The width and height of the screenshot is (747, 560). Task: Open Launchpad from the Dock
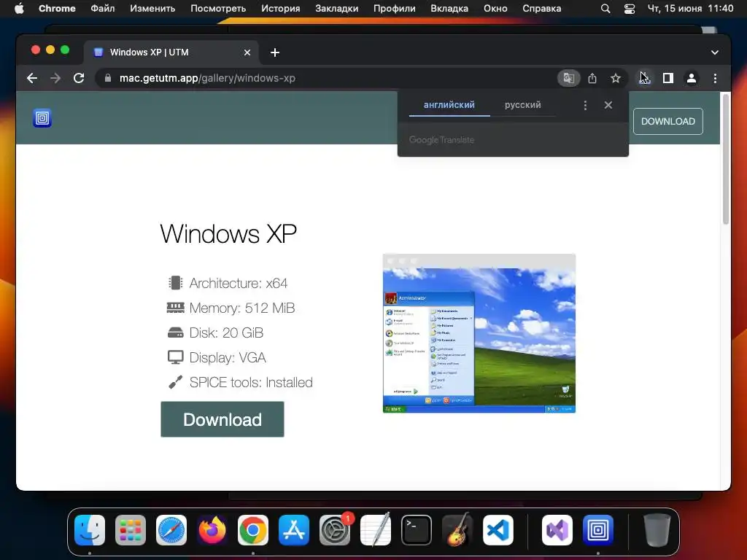click(131, 530)
